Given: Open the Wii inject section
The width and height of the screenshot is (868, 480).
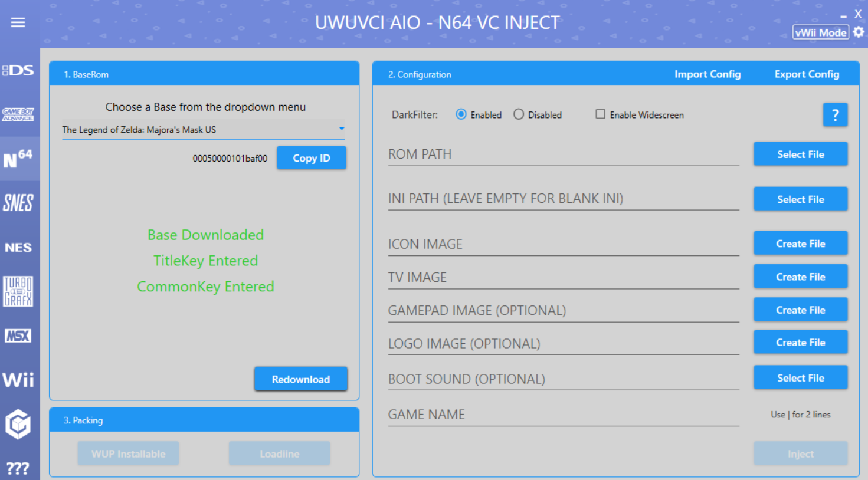Looking at the screenshot, I should (x=18, y=380).
